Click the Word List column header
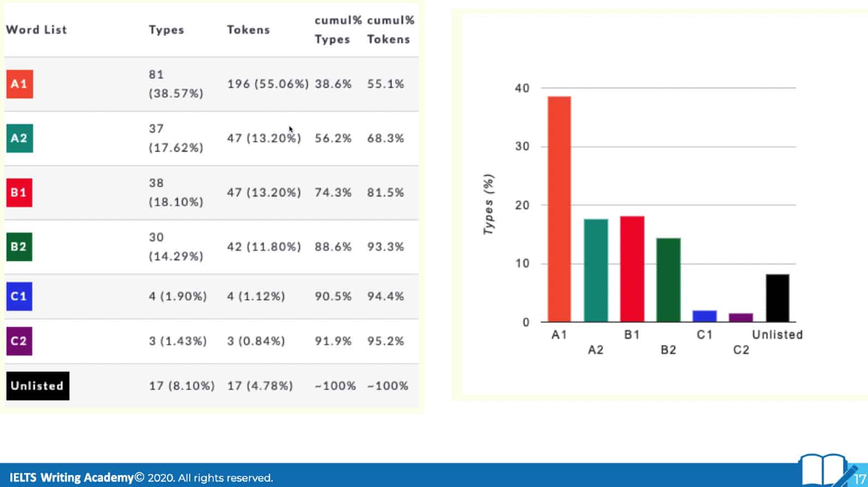The image size is (868, 487). [37, 30]
